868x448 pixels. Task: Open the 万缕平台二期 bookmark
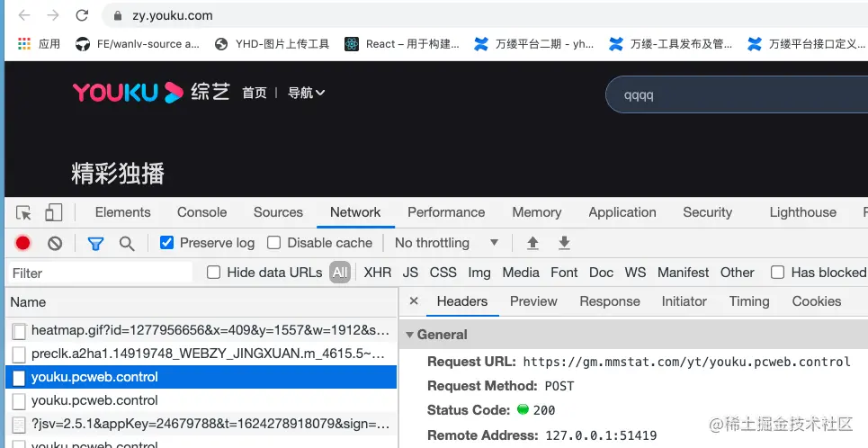[x=533, y=44]
